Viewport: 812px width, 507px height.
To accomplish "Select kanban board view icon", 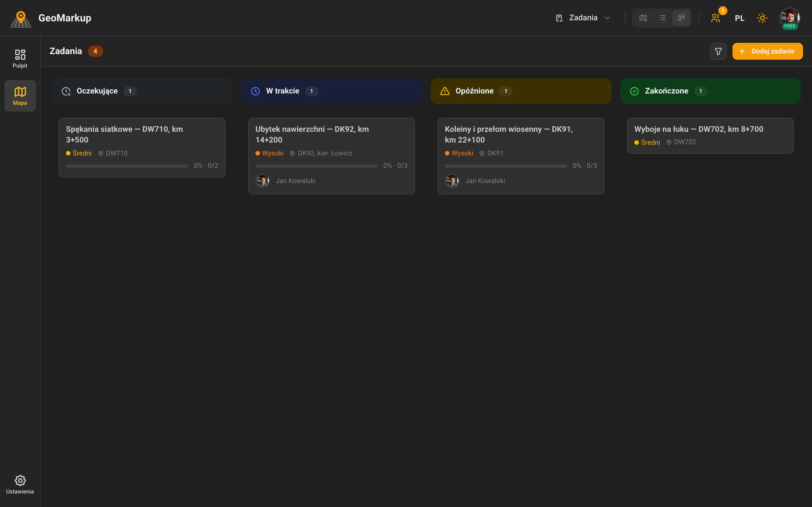I will click(681, 18).
